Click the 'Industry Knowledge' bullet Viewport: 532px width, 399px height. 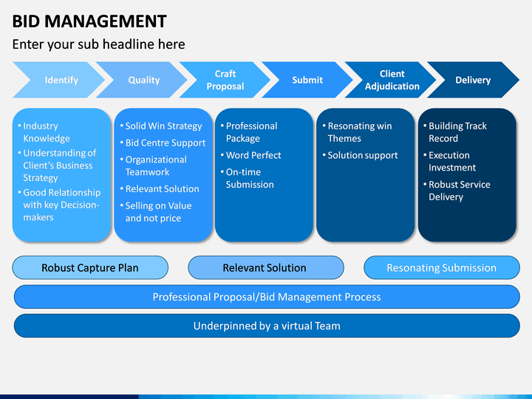click(x=44, y=132)
